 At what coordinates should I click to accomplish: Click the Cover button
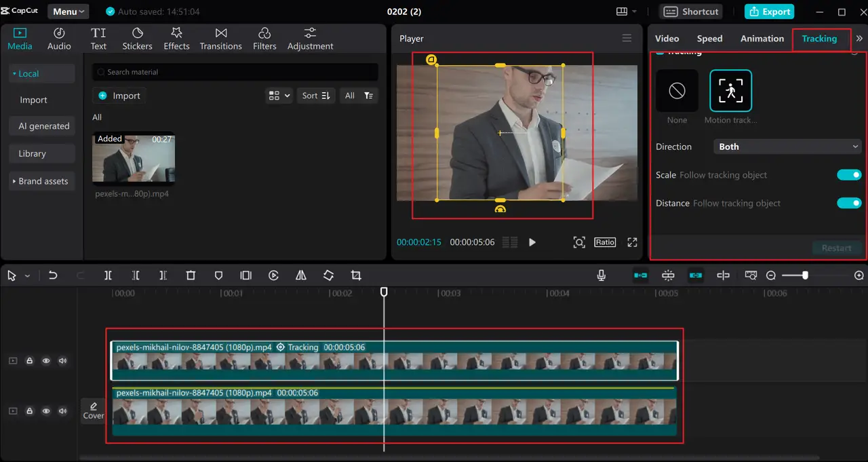[94, 410]
